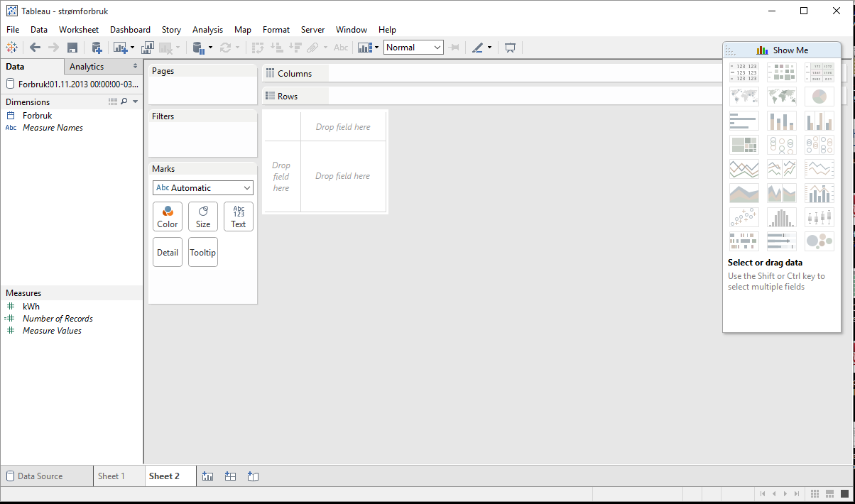Expand the Clear Sheet dropdown arrow
Viewport: 855px width, 504px height.
point(178,48)
